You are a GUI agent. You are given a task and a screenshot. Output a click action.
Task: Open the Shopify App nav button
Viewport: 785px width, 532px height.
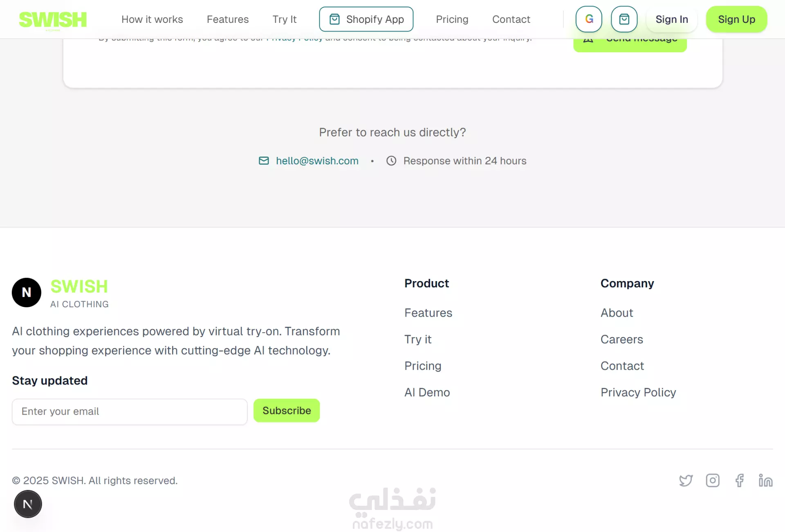[366, 19]
